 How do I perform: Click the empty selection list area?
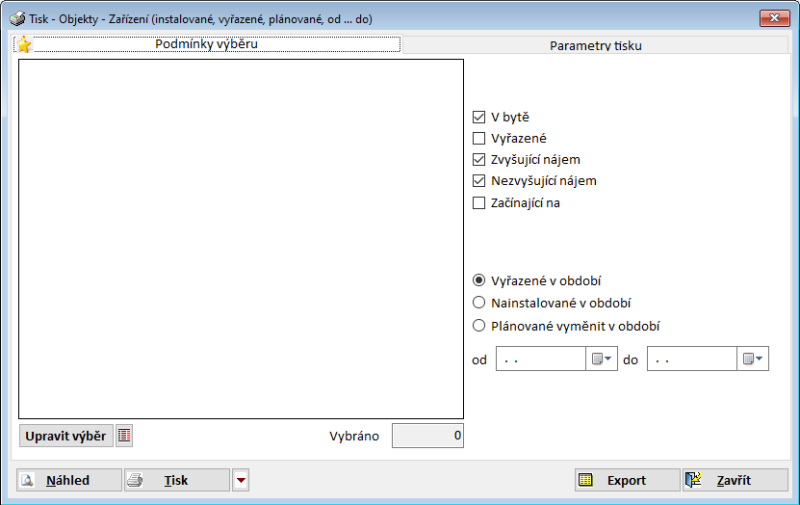click(x=241, y=239)
